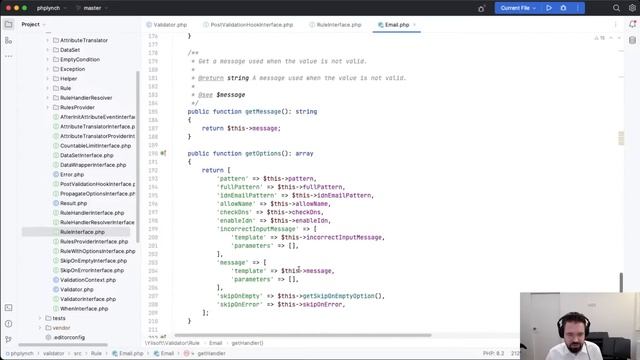Open the phplynch project dropdown

coord(51,8)
